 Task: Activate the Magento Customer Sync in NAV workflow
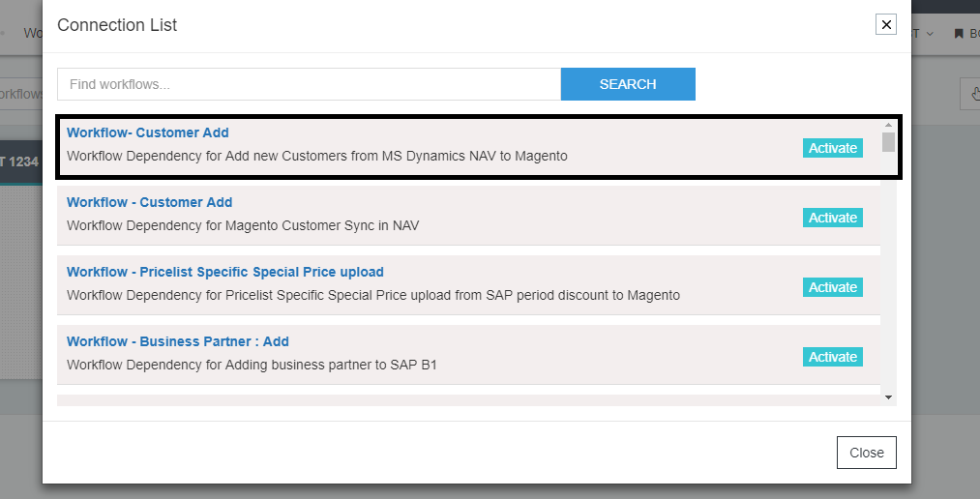[832, 218]
